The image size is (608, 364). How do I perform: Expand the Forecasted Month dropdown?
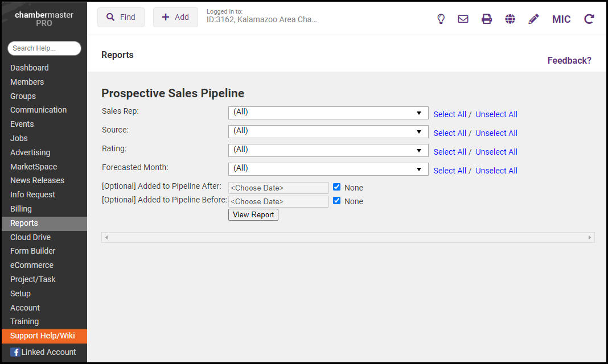tap(328, 169)
